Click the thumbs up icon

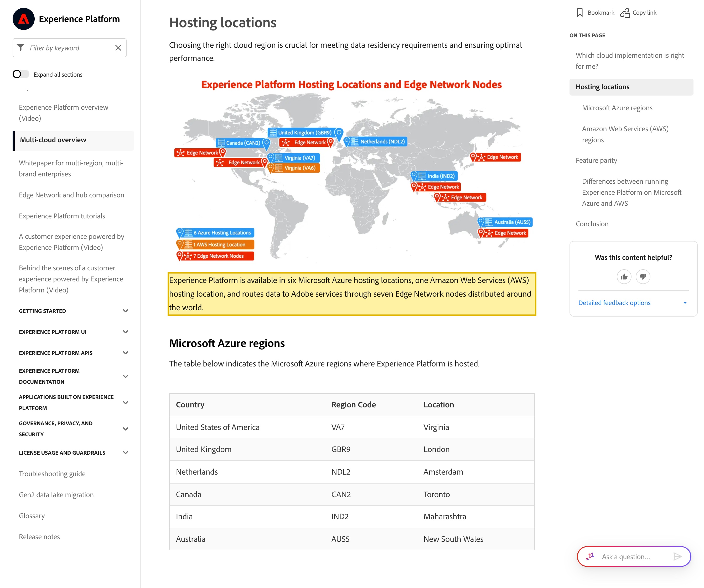(624, 277)
